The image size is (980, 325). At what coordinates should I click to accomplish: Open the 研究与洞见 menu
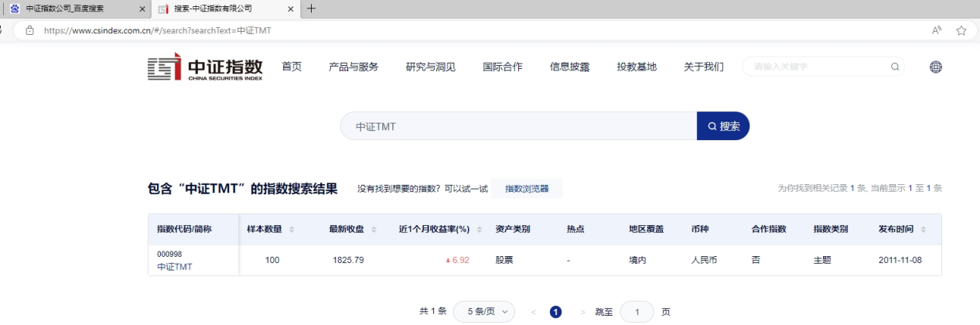click(x=431, y=67)
